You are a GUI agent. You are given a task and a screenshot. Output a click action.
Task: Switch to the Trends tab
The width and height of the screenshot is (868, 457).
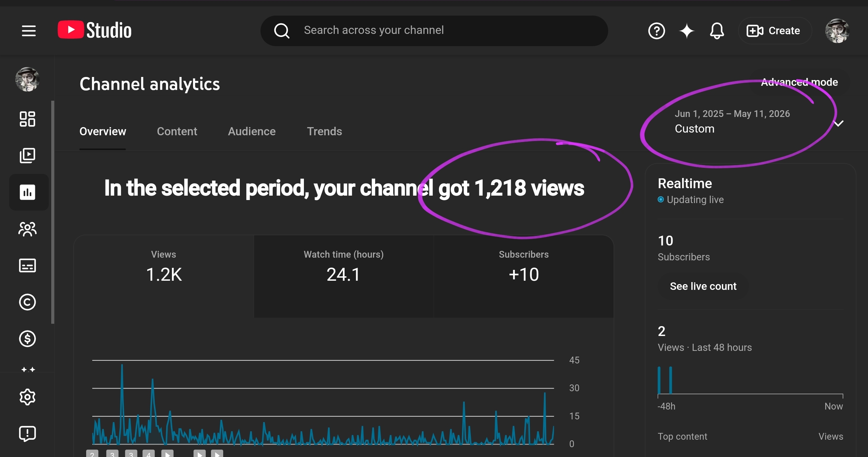coord(324,132)
